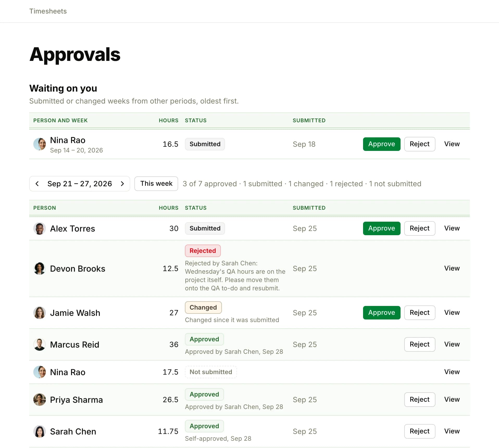View Nina Rao's Sep 14 – 20 timesheet
This screenshot has width=499, height=448.
point(452,144)
